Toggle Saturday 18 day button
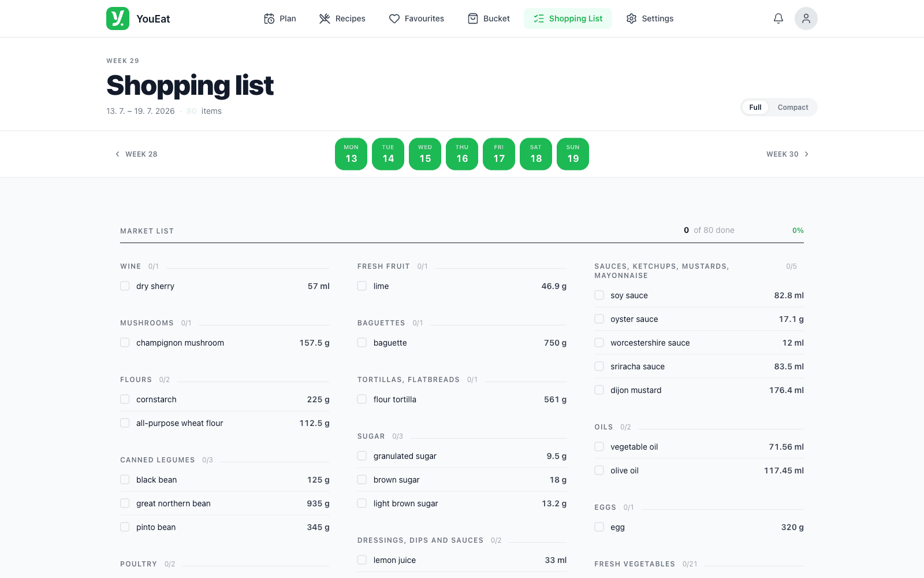Image resolution: width=924 pixels, height=578 pixels. coord(536,154)
